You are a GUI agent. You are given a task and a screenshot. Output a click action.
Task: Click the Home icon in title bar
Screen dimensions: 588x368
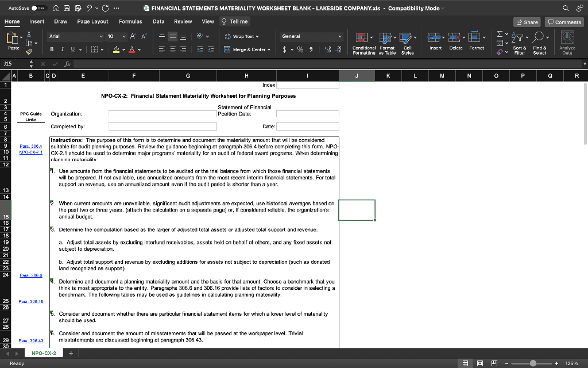click(x=56, y=8)
